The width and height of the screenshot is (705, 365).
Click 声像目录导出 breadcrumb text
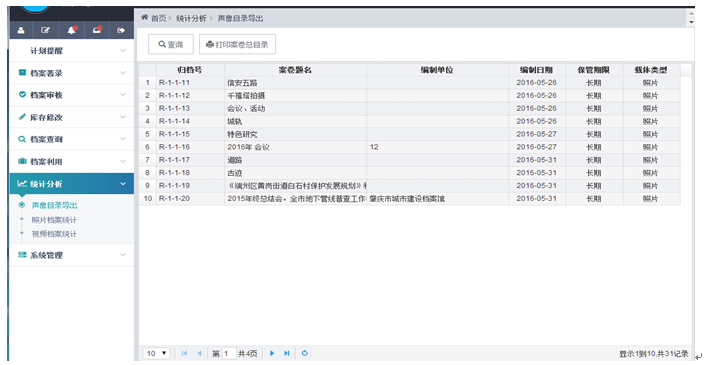coord(240,18)
